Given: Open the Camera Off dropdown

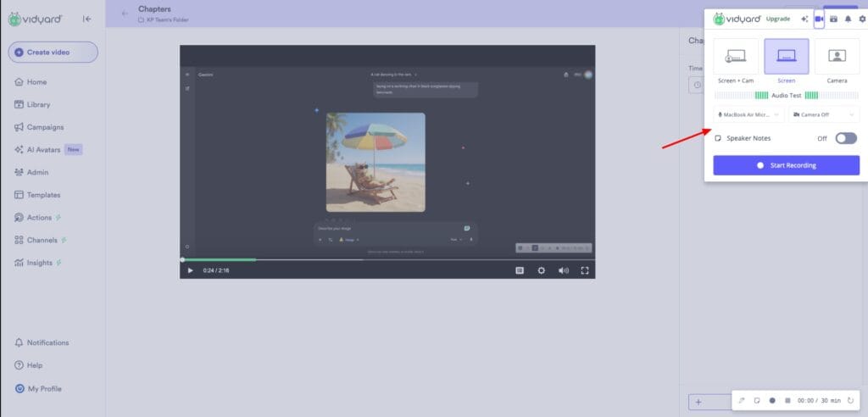Looking at the screenshot, I should 823,114.
